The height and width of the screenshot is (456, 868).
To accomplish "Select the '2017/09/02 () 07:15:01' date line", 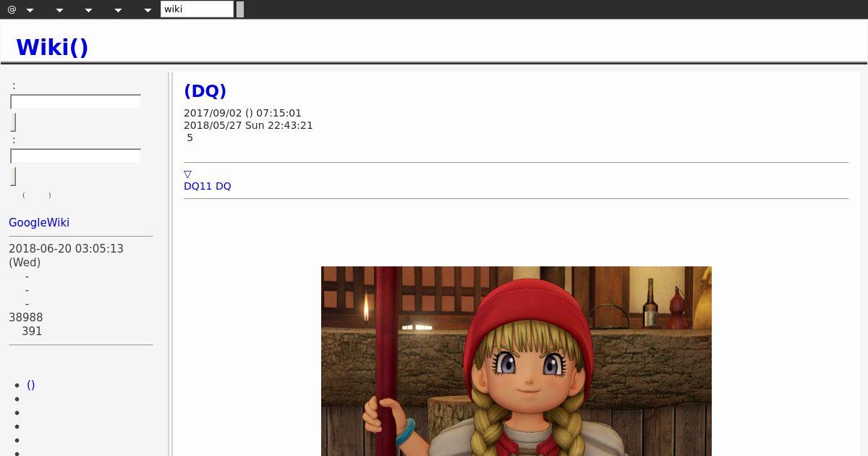I will pos(242,113).
